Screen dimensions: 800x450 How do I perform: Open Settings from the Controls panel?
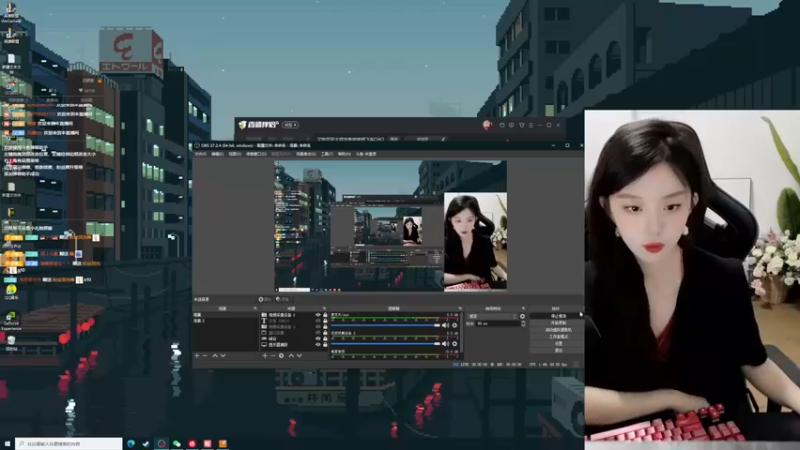point(557,343)
